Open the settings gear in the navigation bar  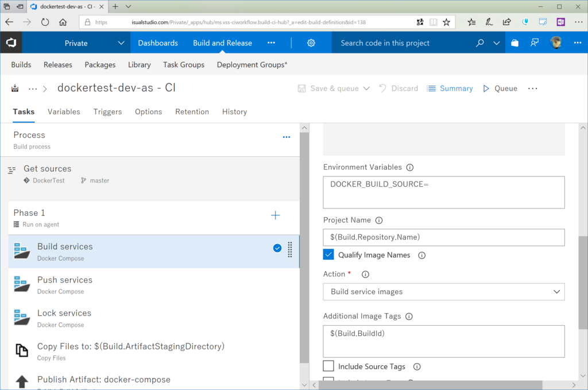click(311, 43)
